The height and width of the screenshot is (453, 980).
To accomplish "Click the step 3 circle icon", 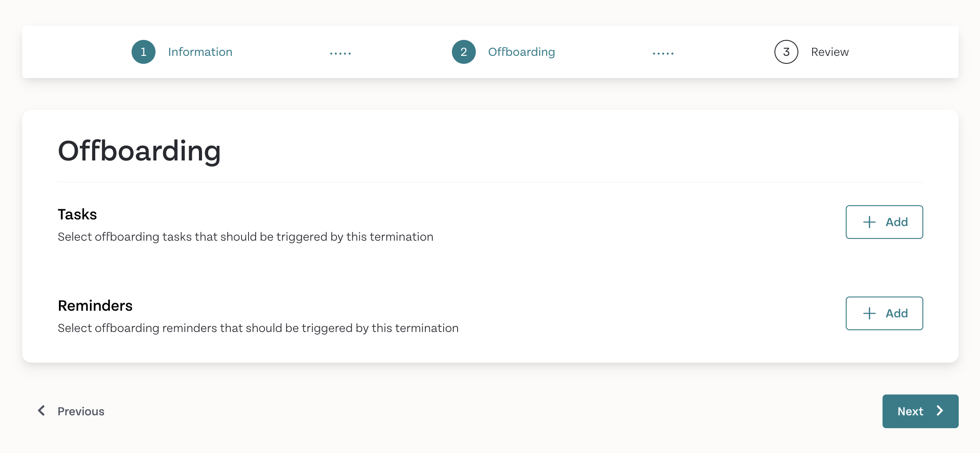I will coord(786,52).
